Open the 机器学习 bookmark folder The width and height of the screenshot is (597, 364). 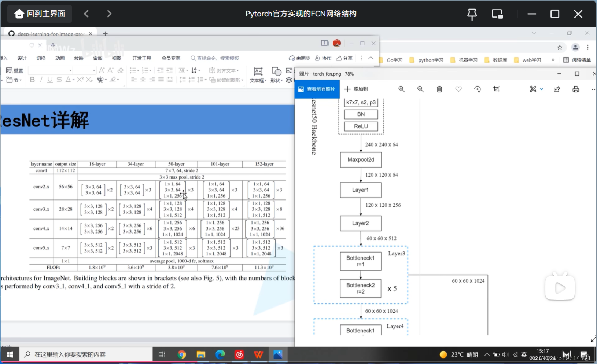464,60
